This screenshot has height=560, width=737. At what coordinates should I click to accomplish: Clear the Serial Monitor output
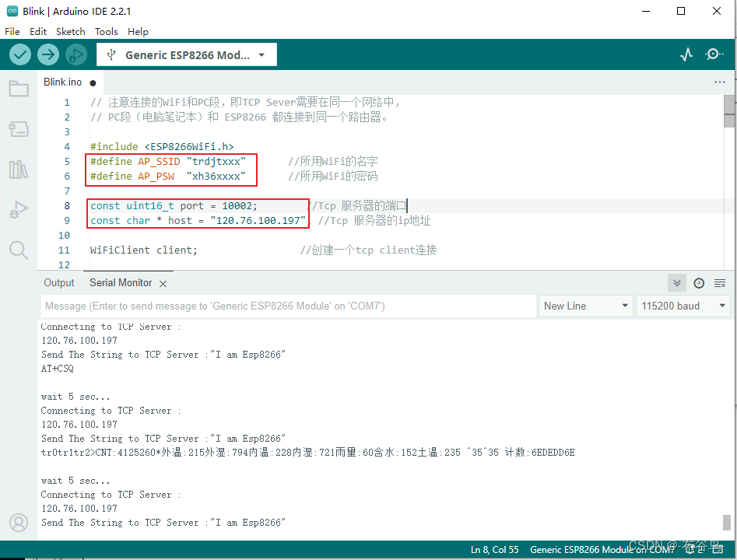(x=719, y=283)
